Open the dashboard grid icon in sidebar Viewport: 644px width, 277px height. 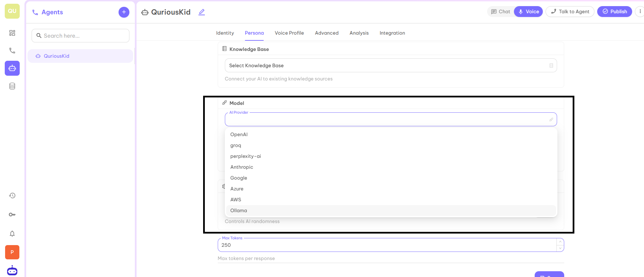point(12,33)
